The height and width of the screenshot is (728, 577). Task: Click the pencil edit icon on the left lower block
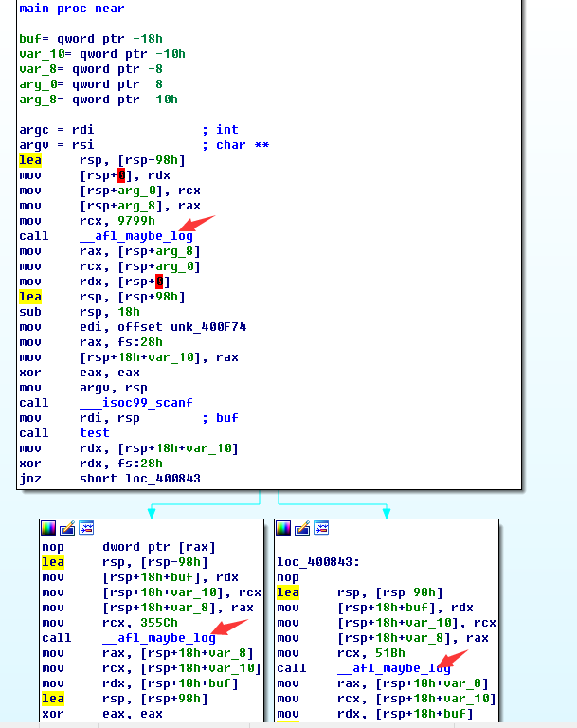pos(66,528)
